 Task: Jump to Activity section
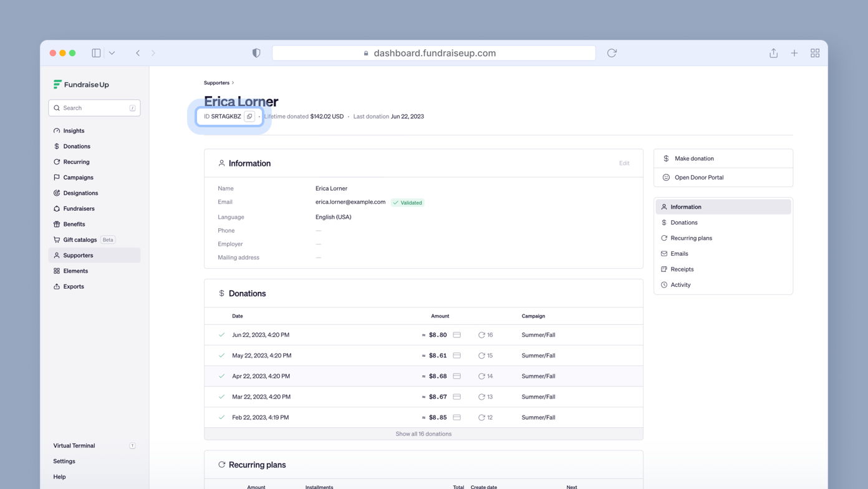723,285
